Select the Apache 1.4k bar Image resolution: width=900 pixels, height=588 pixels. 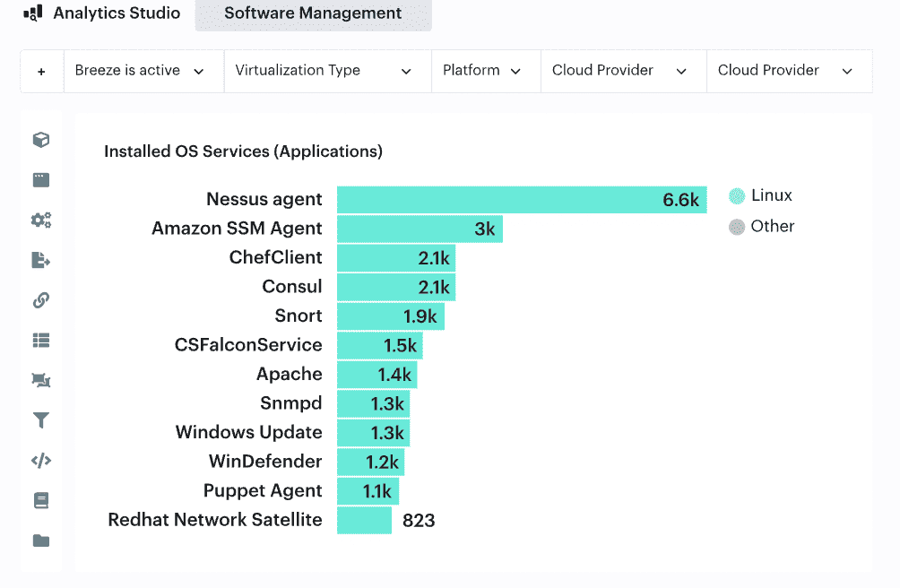coord(376,375)
